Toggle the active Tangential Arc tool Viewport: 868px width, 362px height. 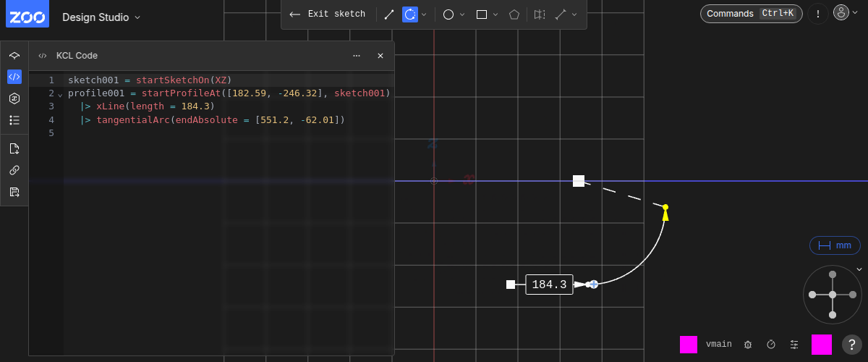[409, 14]
